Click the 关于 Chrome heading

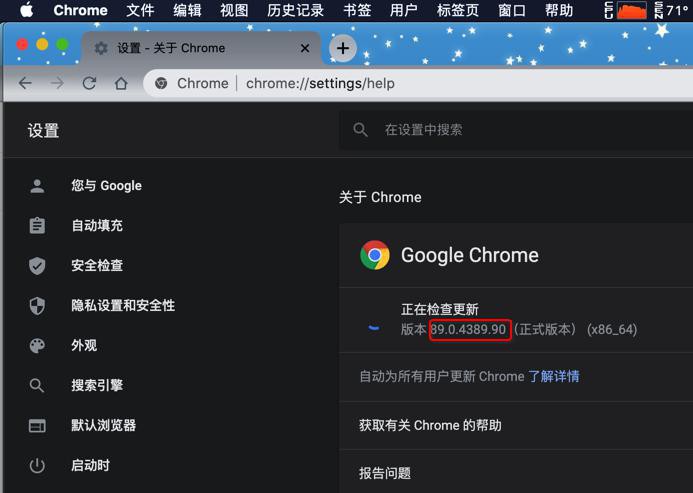tap(380, 197)
